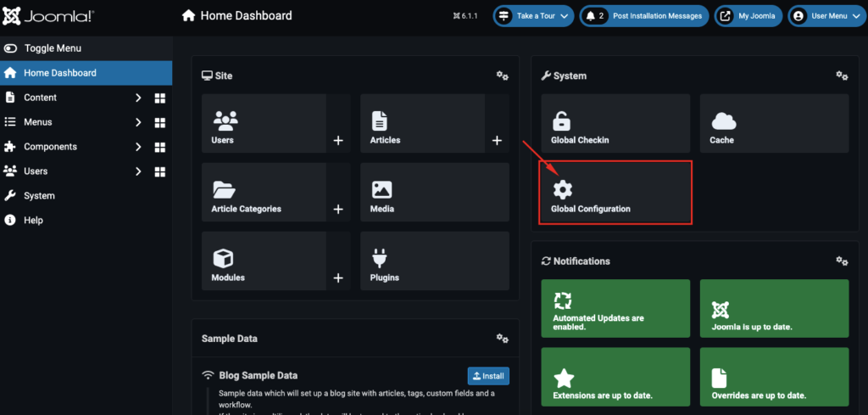Image resolution: width=868 pixels, height=415 pixels.
Task: Open Article Categories tile
Action: coord(264,193)
